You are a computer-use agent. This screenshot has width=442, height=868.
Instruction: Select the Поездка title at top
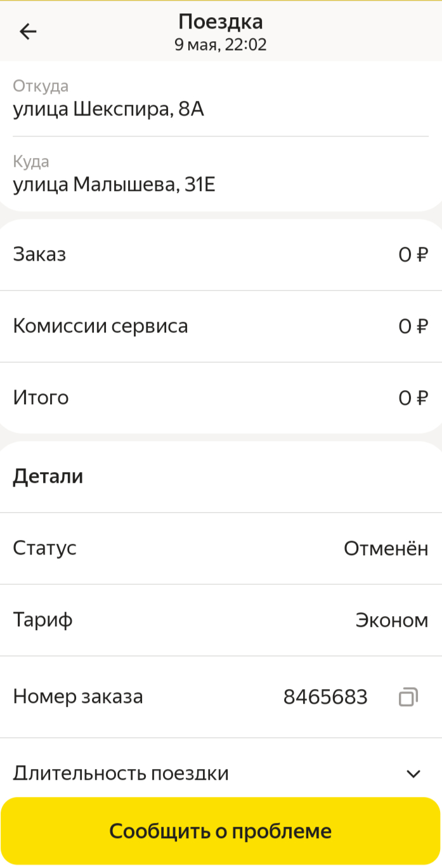click(221, 21)
